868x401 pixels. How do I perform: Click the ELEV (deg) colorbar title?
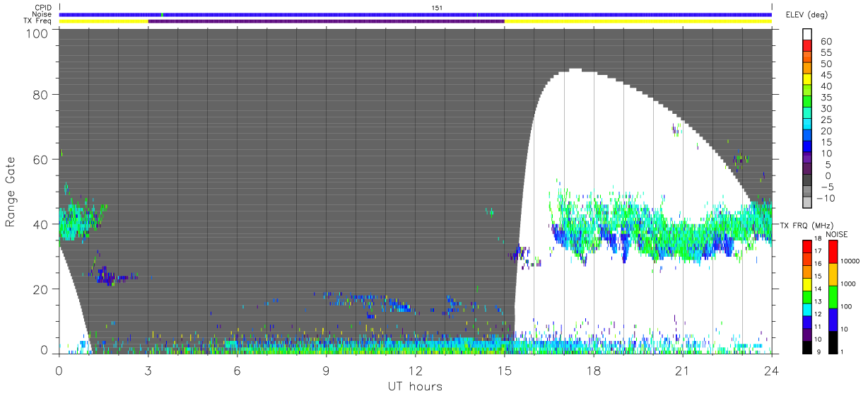(x=807, y=15)
